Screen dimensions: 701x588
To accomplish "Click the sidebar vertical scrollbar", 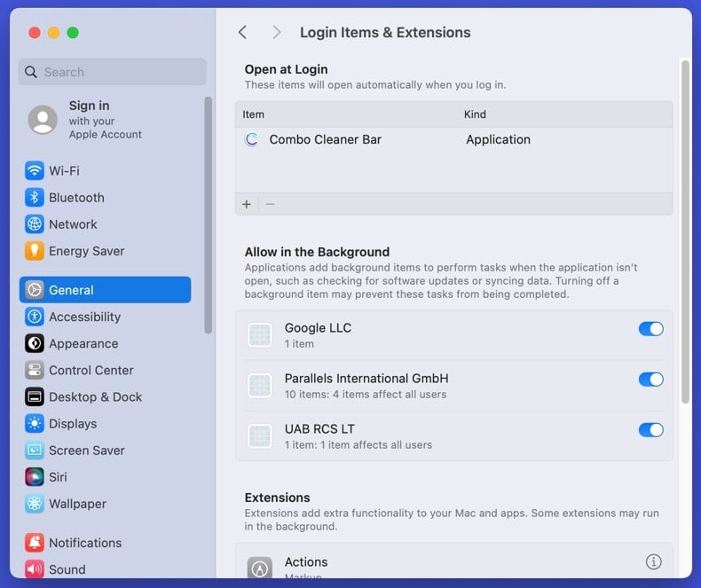I will pyautogui.click(x=208, y=216).
